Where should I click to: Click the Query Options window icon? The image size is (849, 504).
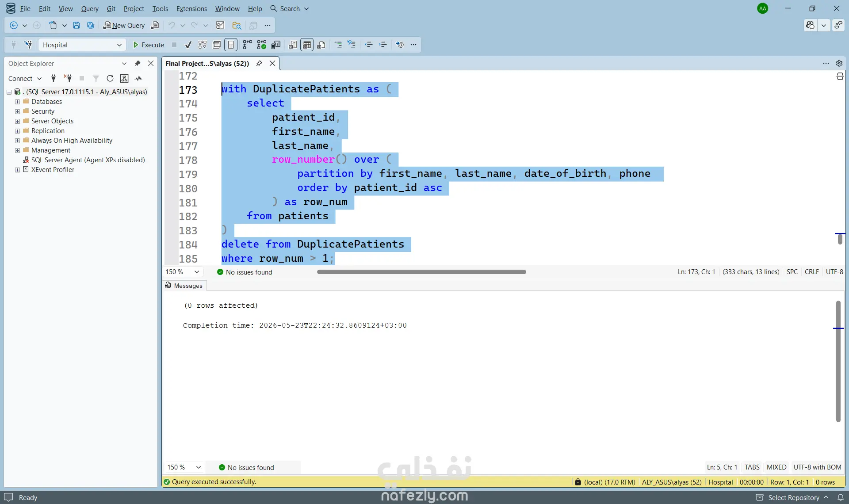click(217, 45)
